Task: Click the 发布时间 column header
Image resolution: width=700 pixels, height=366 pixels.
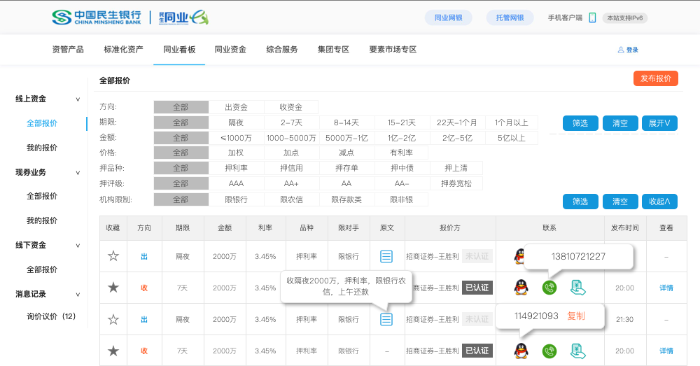Action: coord(625,228)
